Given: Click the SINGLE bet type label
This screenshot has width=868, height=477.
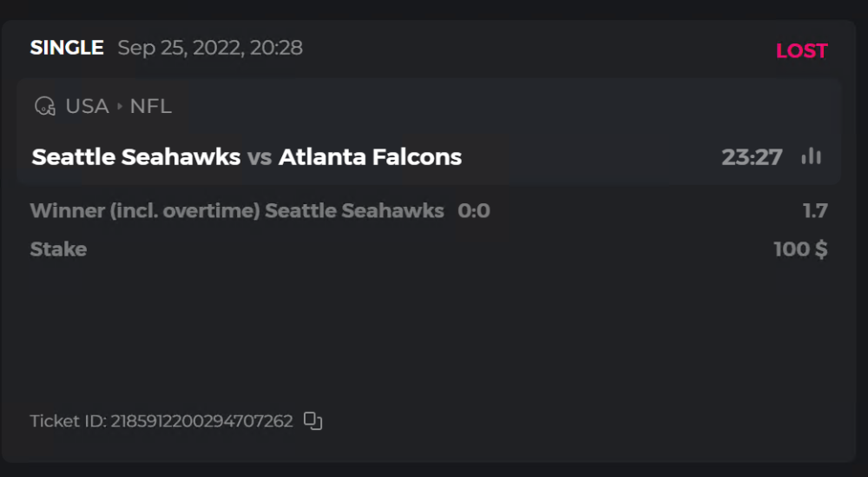Looking at the screenshot, I should click(67, 48).
